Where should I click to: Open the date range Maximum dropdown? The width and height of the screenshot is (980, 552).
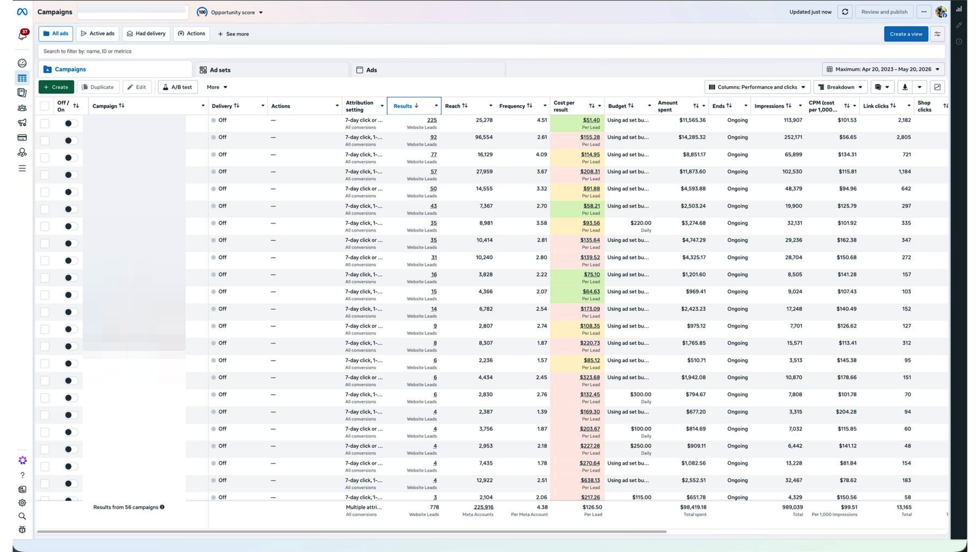tap(883, 69)
